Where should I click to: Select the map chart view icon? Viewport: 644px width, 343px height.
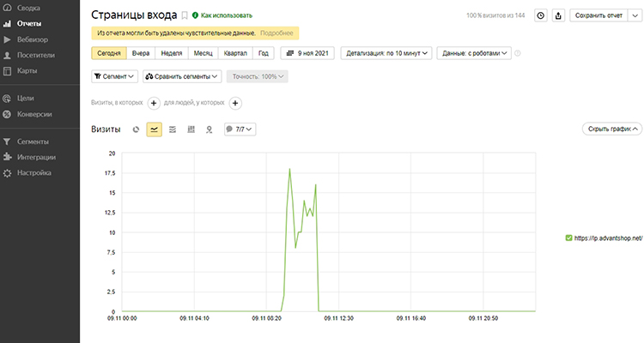coord(209,129)
